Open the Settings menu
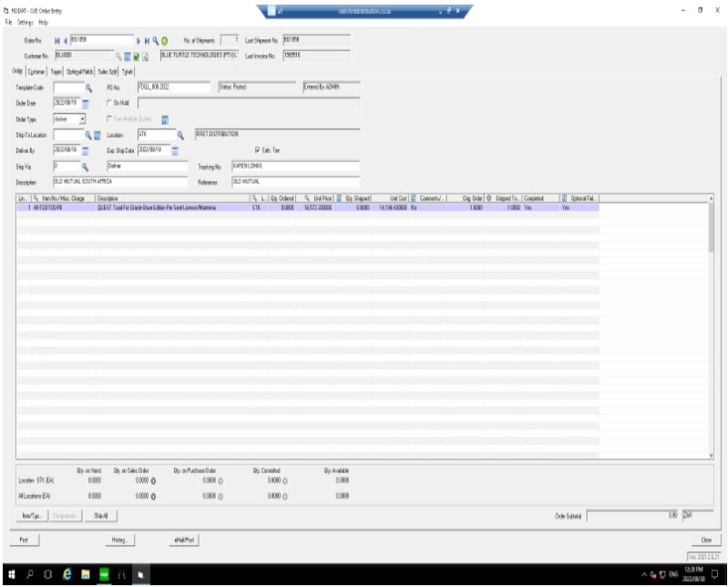 [25, 22]
